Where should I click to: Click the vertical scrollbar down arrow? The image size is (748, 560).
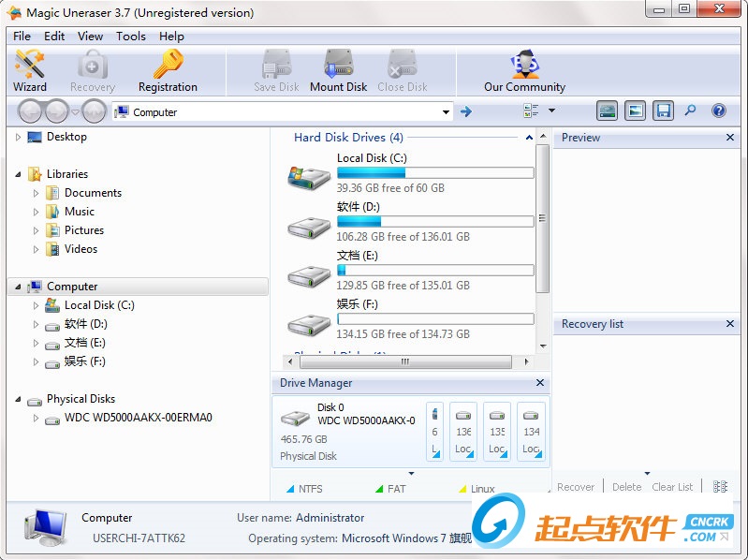click(543, 346)
